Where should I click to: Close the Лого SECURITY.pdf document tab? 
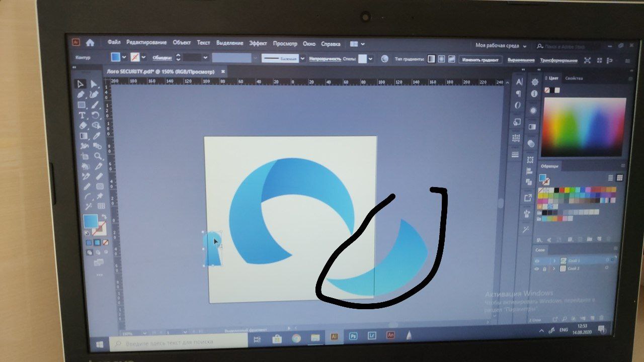[223, 71]
